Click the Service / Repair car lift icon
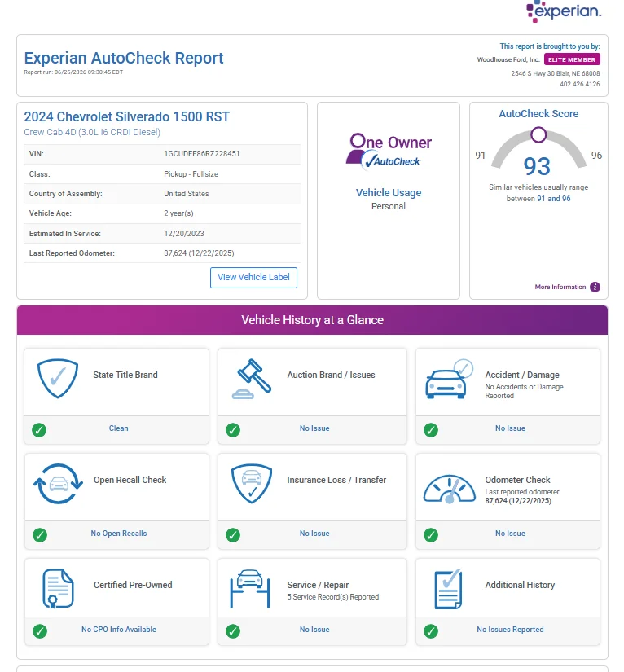Image resolution: width=624 pixels, height=672 pixels. (250, 588)
